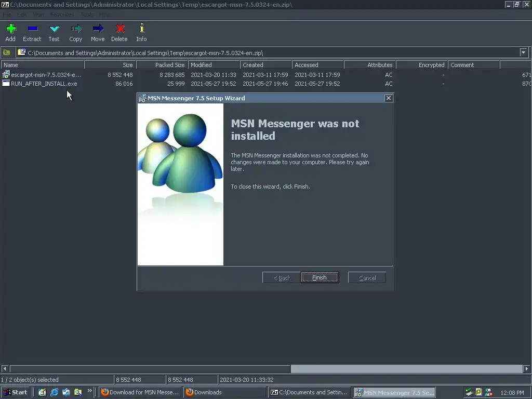532x399 pixels.
Task: Sort by Modified column header
Action: (x=214, y=65)
